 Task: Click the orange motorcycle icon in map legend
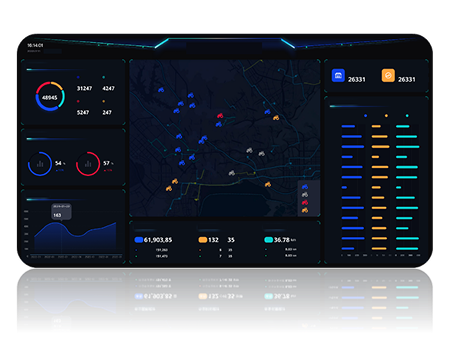pos(305,210)
